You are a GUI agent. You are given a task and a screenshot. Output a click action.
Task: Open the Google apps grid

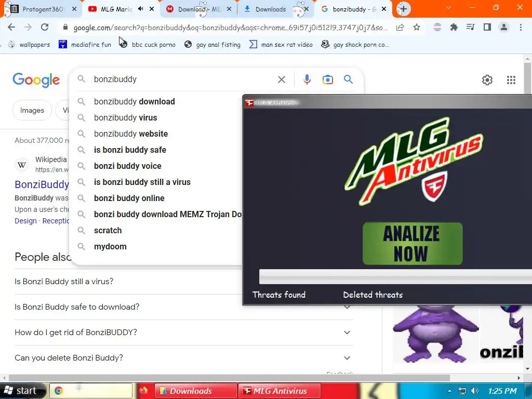511,79
